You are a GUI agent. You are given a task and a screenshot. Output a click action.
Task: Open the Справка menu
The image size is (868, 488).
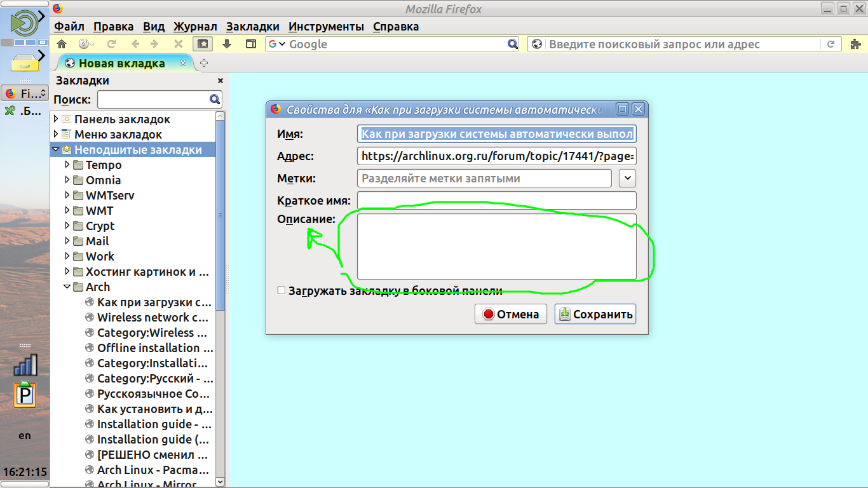396,27
